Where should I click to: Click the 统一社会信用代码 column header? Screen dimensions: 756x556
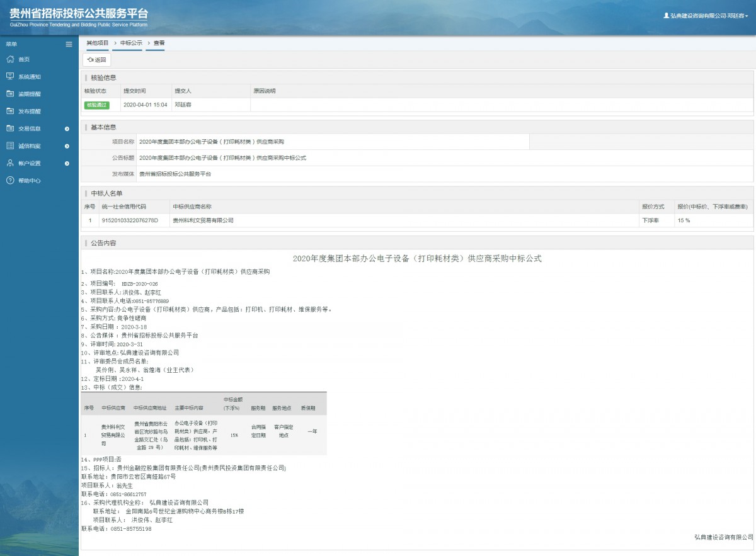click(x=123, y=206)
